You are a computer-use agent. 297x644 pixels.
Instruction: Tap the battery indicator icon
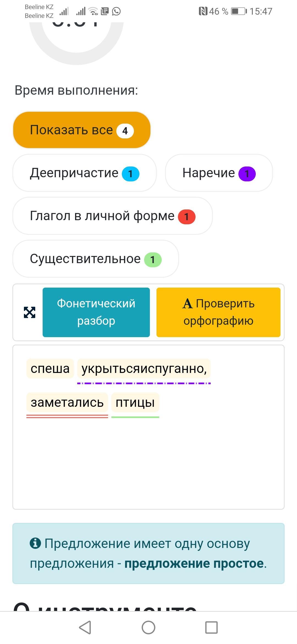point(239,11)
